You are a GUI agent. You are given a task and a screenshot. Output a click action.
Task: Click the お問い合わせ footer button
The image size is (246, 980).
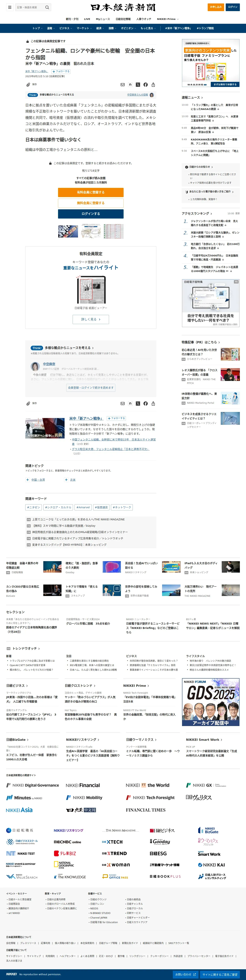185,974
